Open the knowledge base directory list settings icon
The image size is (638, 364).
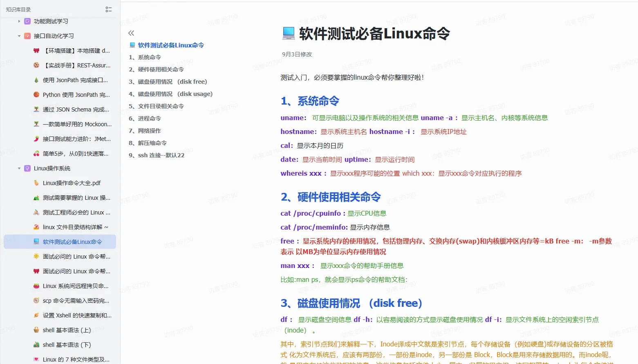tap(109, 9)
